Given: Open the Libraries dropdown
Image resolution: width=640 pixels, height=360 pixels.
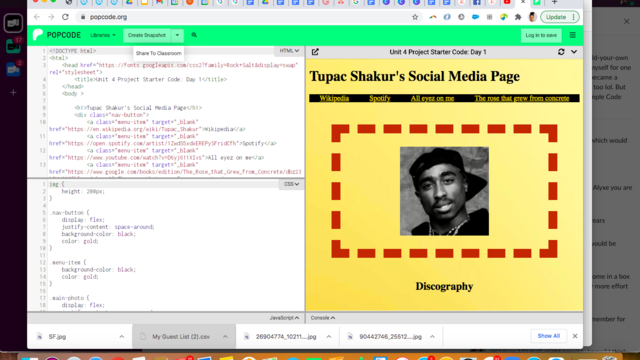Looking at the screenshot, I should (103, 35).
